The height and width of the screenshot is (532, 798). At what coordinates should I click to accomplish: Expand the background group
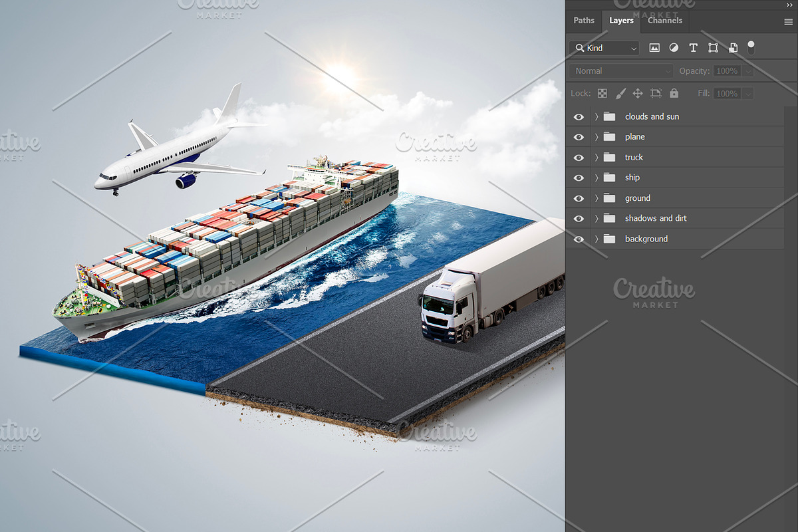coord(597,239)
